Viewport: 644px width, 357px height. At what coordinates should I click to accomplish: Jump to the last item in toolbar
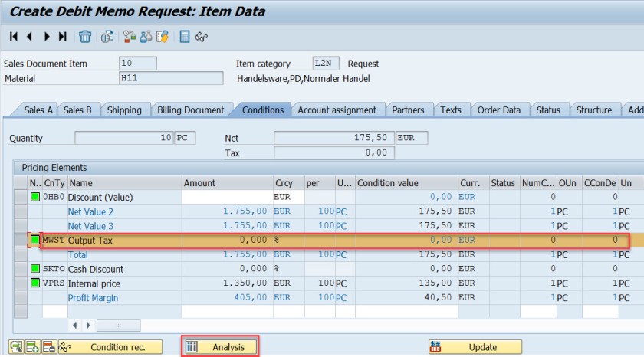click(63, 36)
